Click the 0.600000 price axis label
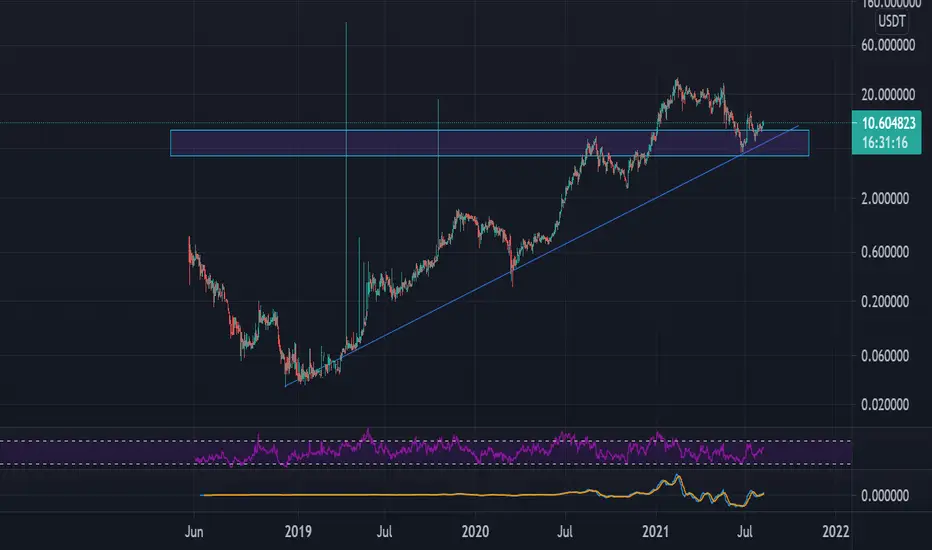 pyautogui.click(x=885, y=252)
